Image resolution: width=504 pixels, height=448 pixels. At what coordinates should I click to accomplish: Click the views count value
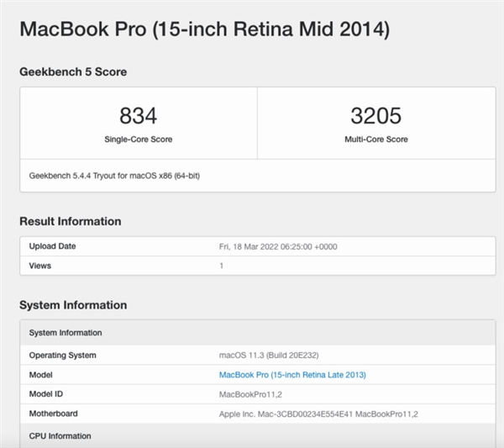pyautogui.click(x=221, y=266)
